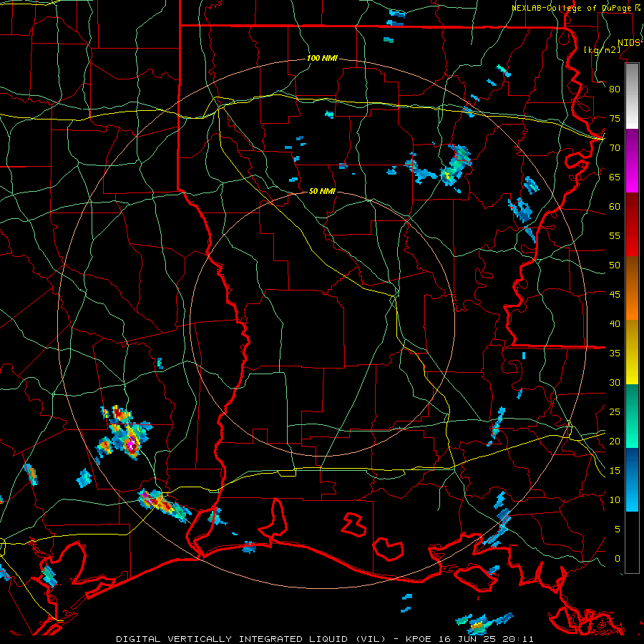Click the 70 value on the color scale

(615, 148)
